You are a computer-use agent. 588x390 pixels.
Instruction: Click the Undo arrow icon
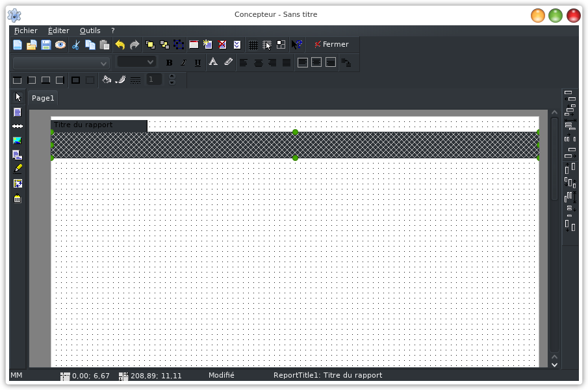(120, 45)
